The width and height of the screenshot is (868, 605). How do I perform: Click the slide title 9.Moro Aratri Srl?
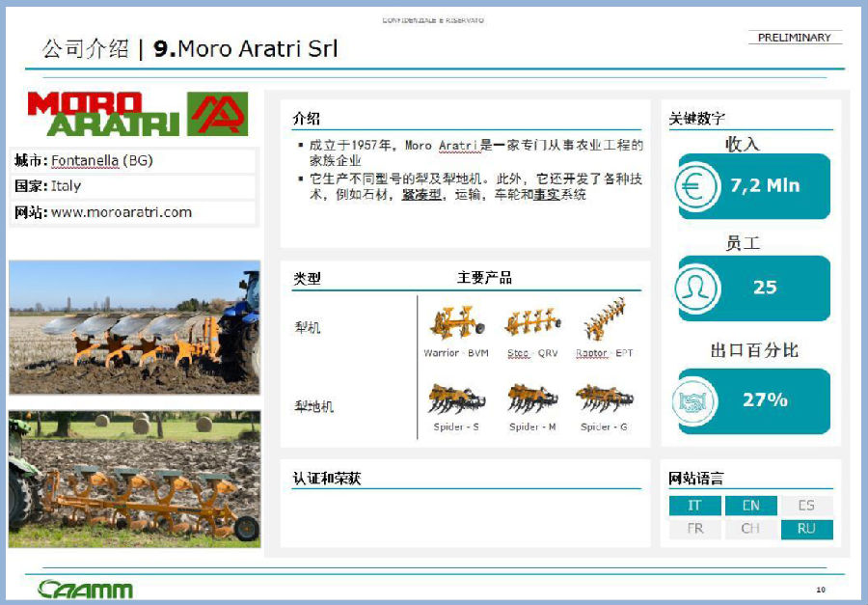[245, 49]
